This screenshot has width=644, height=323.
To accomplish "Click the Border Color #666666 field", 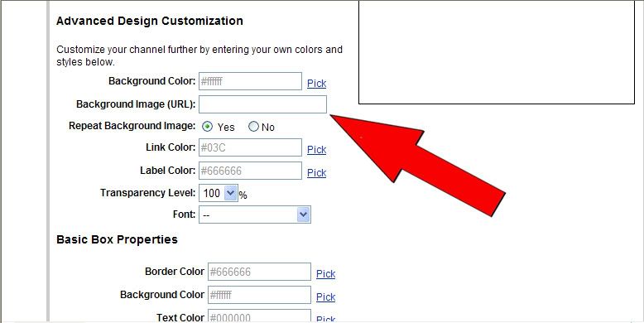I will (x=259, y=272).
